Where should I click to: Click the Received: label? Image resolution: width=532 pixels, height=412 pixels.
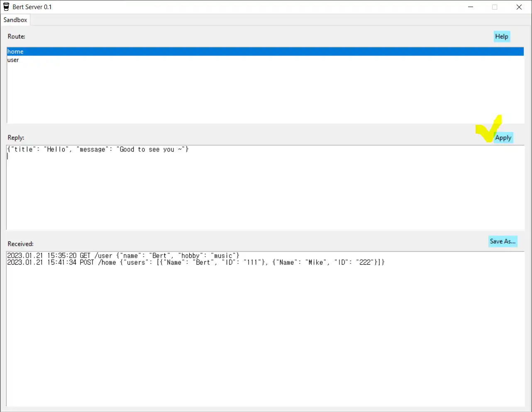coord(21,244)
